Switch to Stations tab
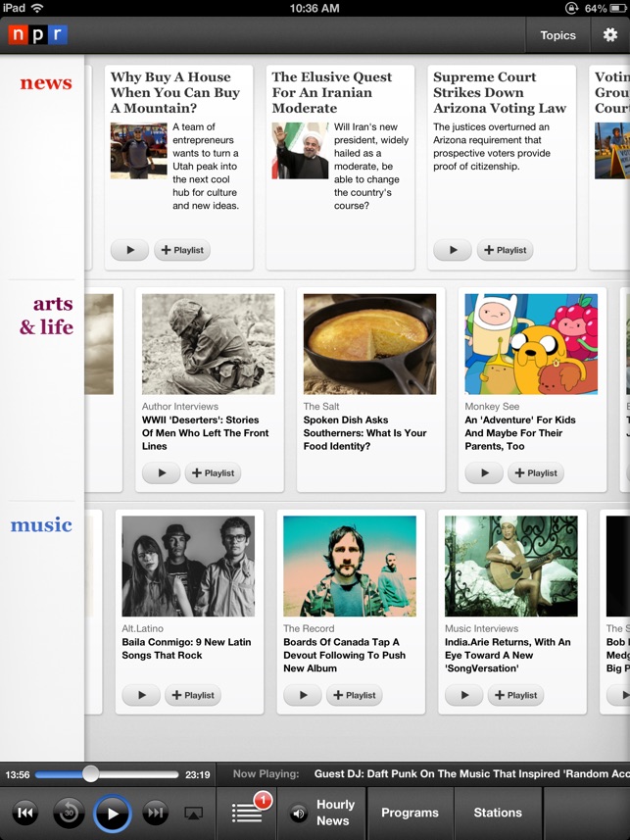 point(498,813)
